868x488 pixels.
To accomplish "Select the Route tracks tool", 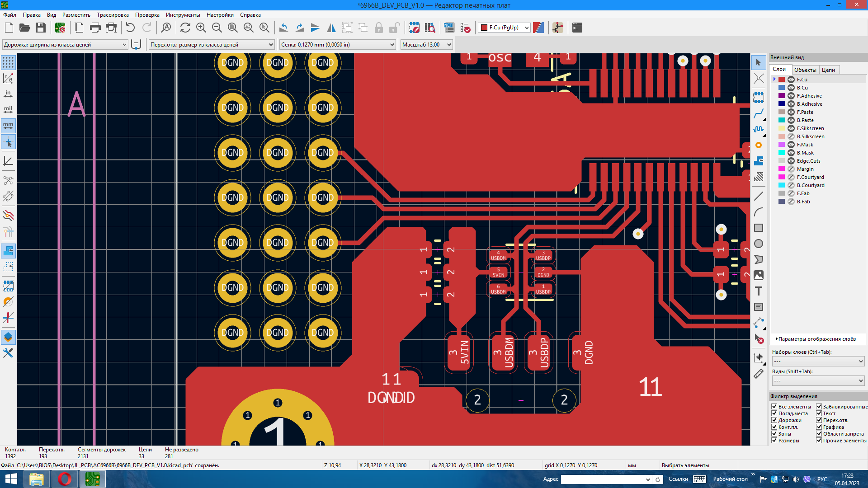I will point(759,113).
